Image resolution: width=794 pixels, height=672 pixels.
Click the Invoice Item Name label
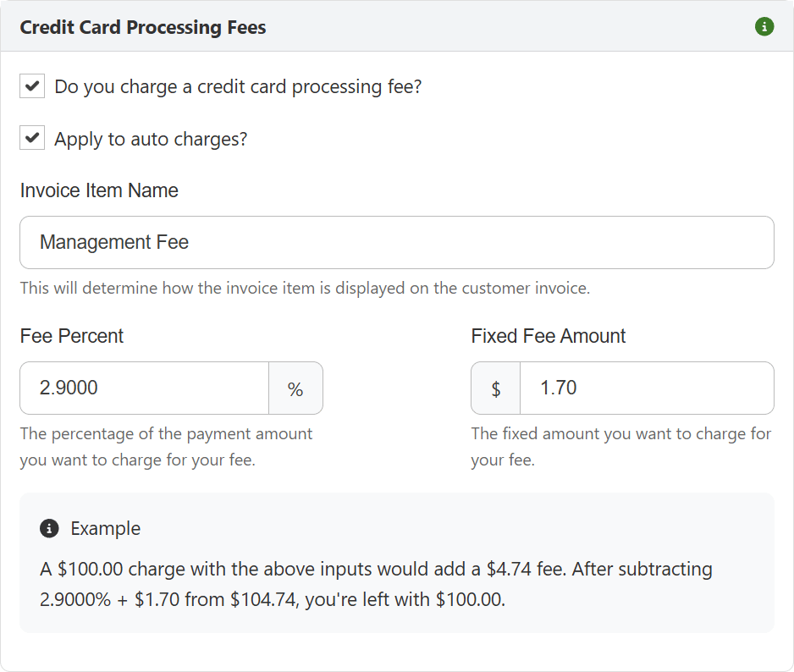click(x=99, y=190)
